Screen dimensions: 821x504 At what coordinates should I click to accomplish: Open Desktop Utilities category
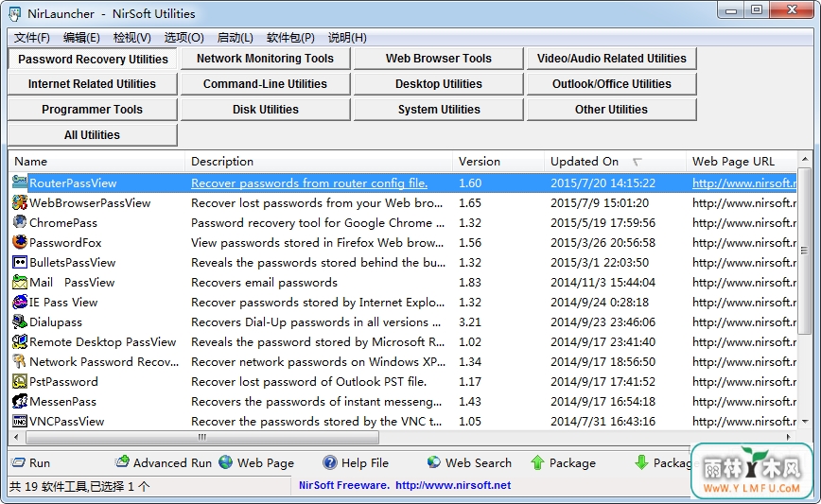pyautogui.click(x=439, y=84)
